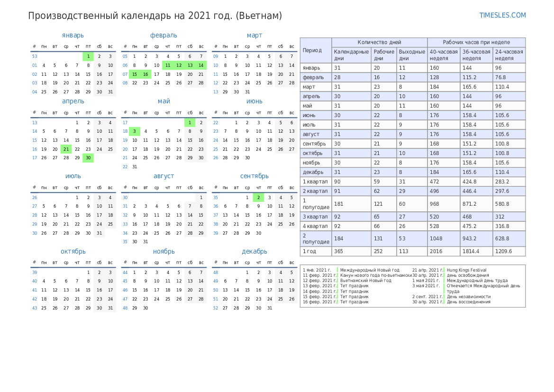Viewport: 554px width, 392px height.
Task: Click the "2 квартал" row label
Action: click(x=316, y=191)
